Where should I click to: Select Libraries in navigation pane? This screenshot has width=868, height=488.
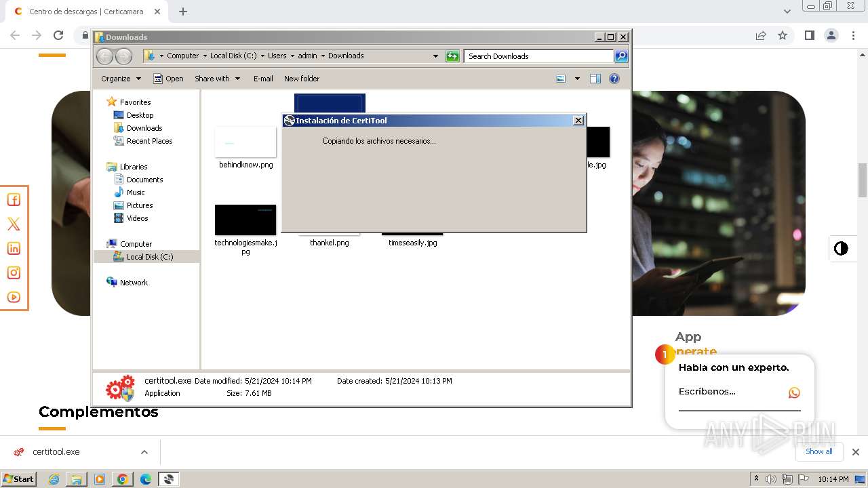click(134, 167)
